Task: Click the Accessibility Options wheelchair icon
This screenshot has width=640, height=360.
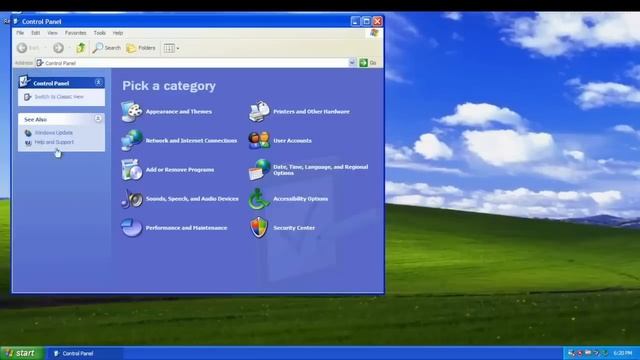Action: (x=259, y=199)
